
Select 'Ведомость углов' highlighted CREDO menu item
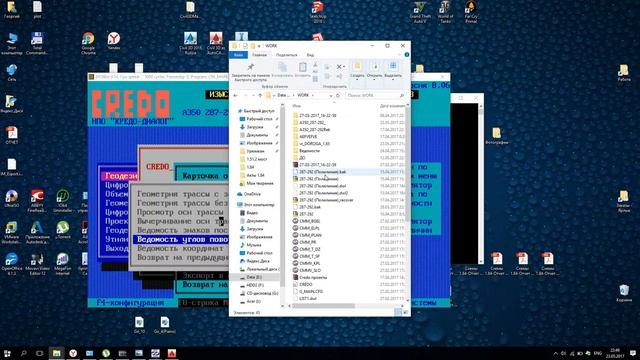coord(180,240)
